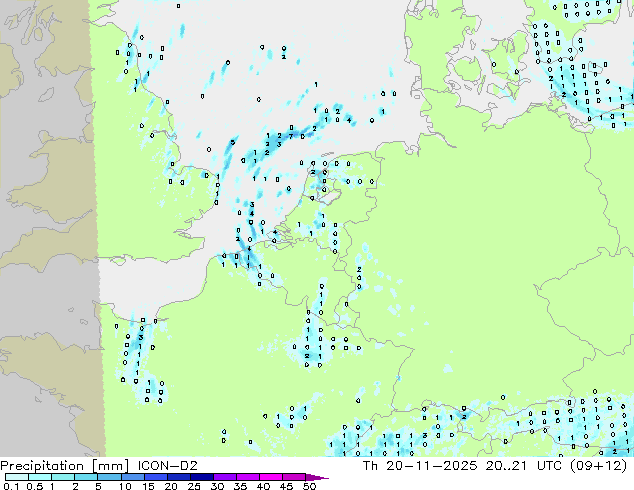This screenshot has width=634, height=490.
Task: Click the 0.1–0.5 mm legend color swatch
Action: click(x=17, y=477)
